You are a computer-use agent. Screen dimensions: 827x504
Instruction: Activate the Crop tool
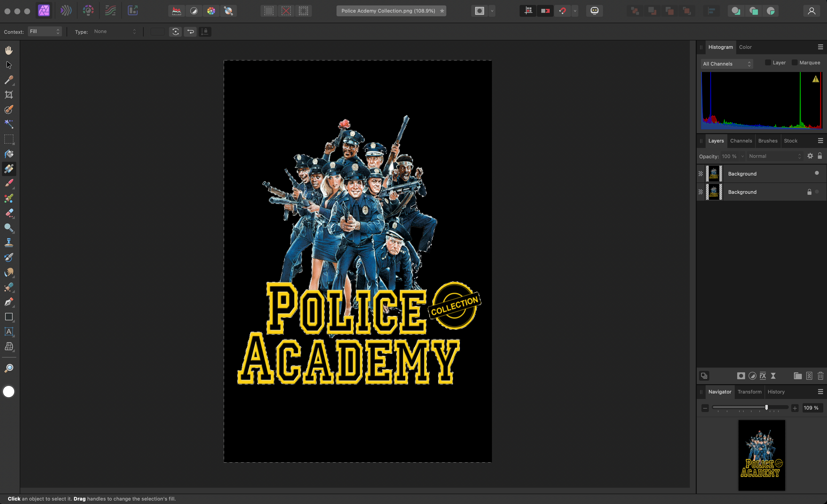[x=9, y=95]
